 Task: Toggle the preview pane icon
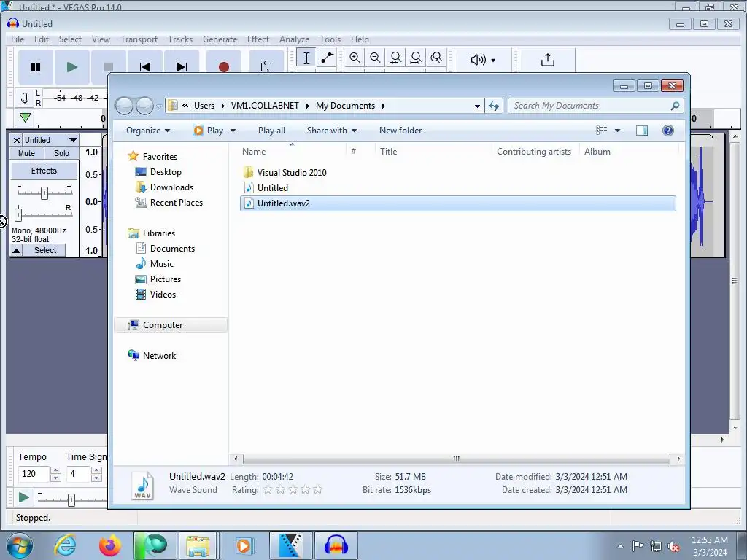(642, 131)
